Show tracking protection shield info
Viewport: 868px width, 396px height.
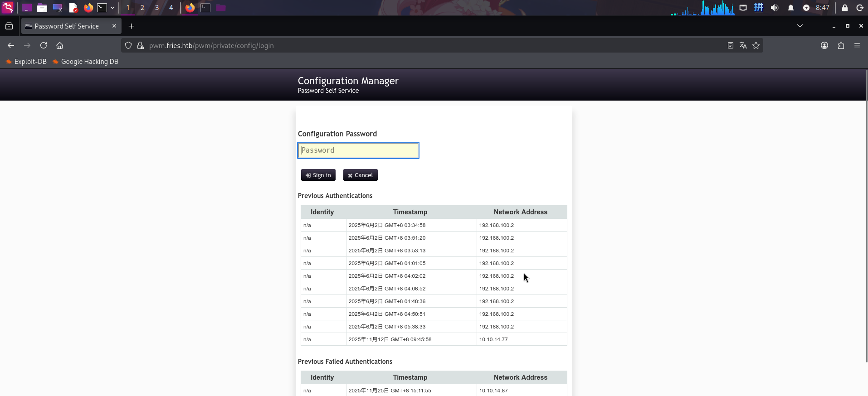click(x=128, y=45)
